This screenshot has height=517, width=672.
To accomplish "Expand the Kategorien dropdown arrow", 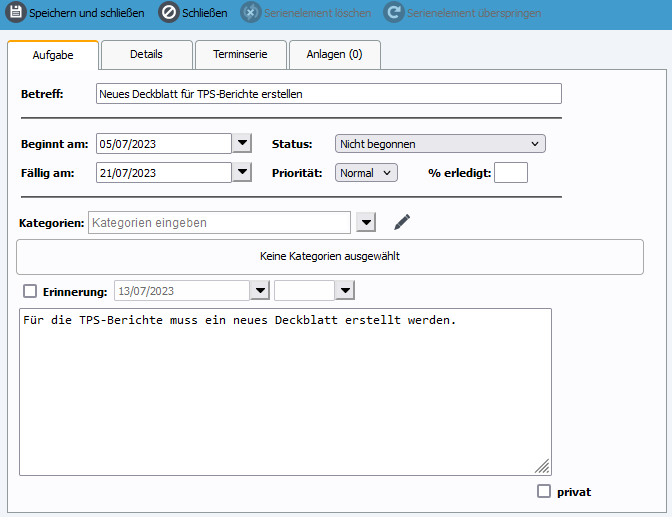I will click(366, 222).
